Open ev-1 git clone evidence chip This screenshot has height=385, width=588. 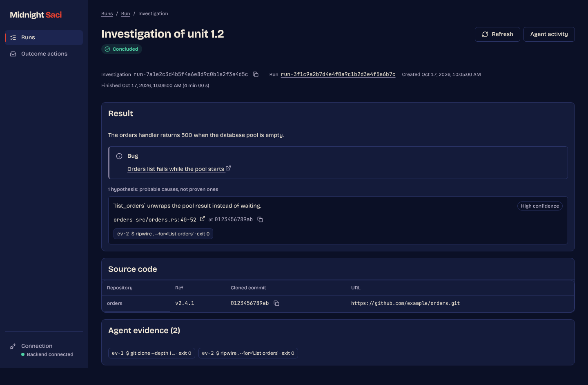point(151,353)
